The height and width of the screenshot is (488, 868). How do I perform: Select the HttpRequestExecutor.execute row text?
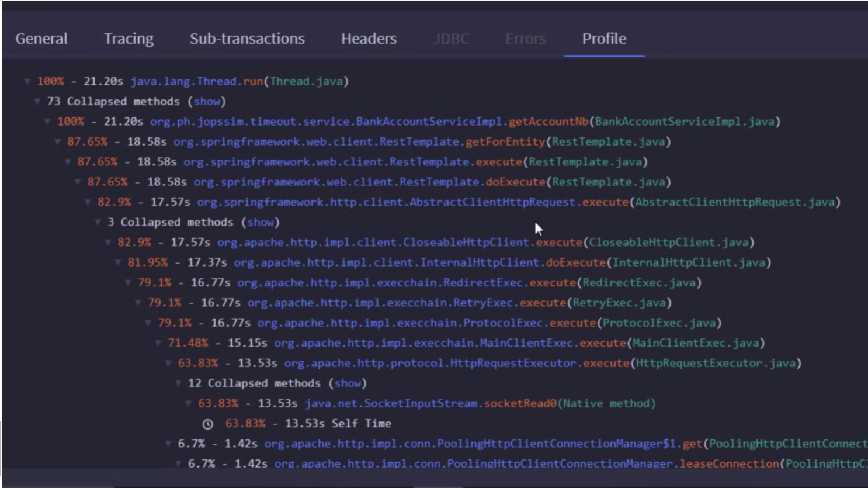coord(489,364)
